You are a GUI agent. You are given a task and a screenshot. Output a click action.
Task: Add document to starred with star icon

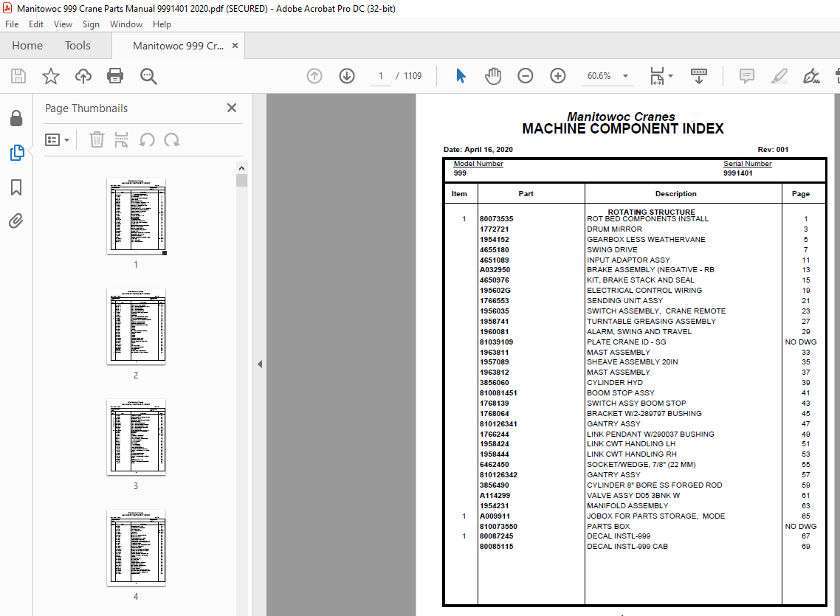point(51,76)
